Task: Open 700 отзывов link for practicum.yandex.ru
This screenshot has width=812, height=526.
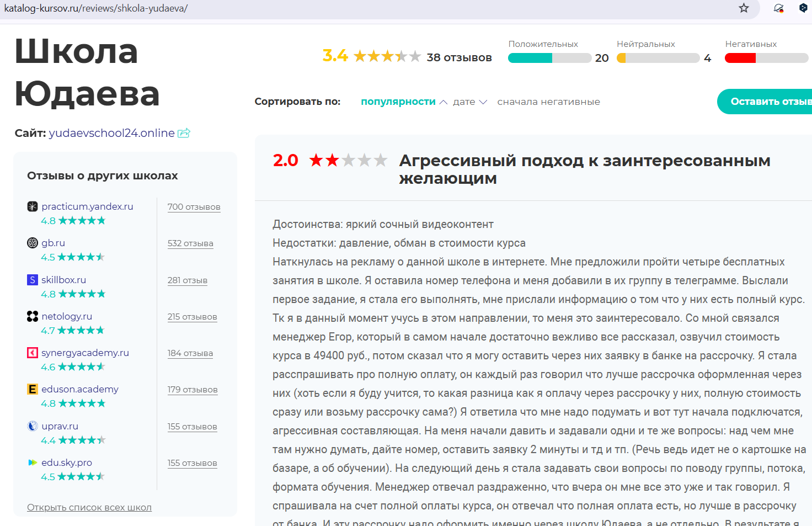Action: tap(194, 207)
